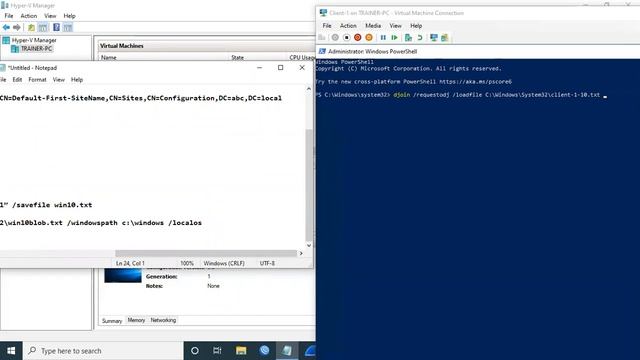Click the Cortana circle icon on the taskbar

click(195, 351)
